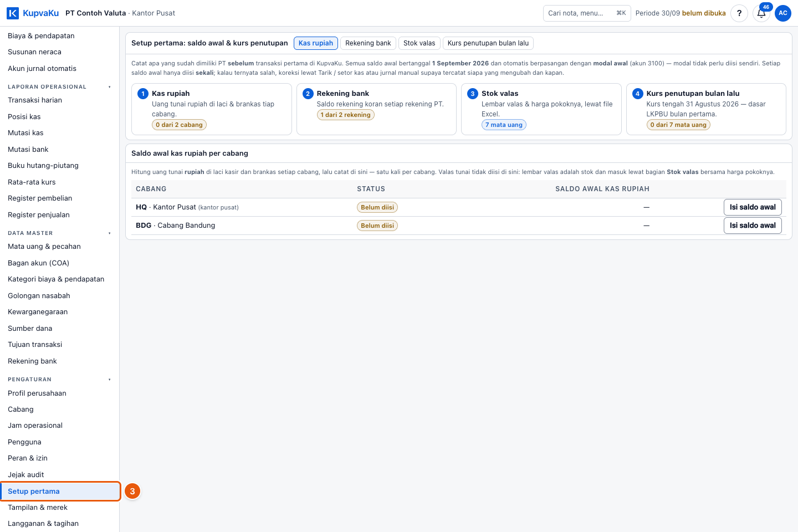
Task: Open Biaya & pendapatan in sidebar
Action: click(59, 35)
